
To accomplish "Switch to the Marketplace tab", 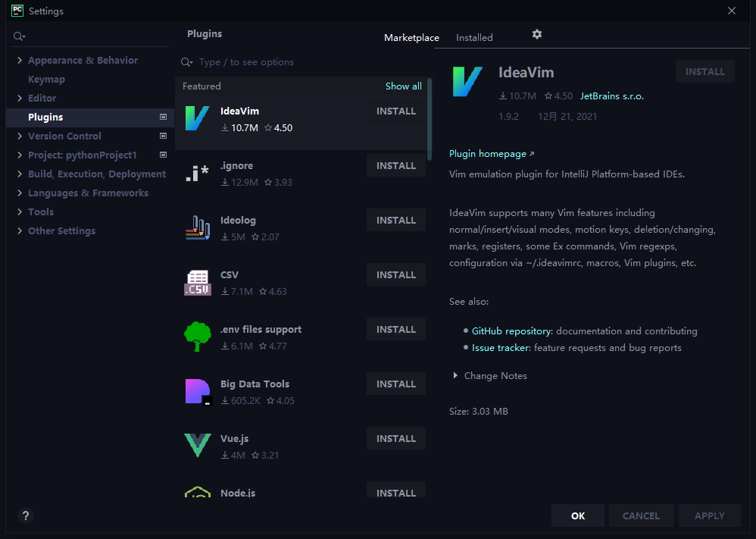I will (411, 38).
